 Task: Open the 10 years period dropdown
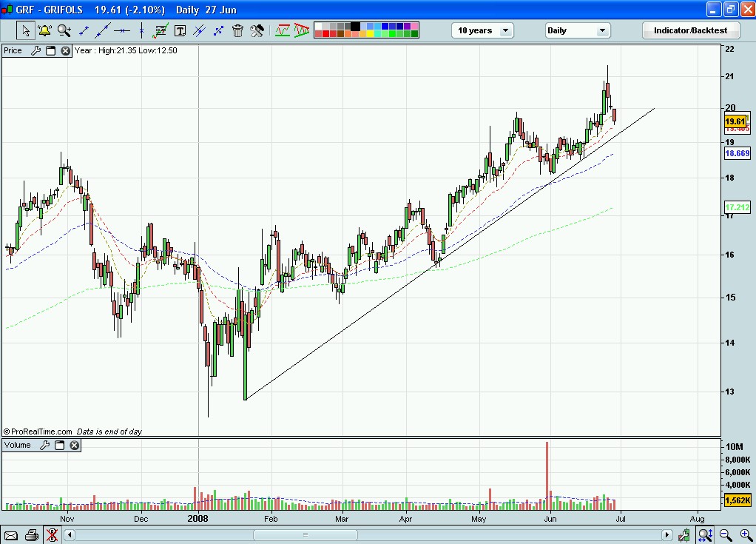click(482, 30)
